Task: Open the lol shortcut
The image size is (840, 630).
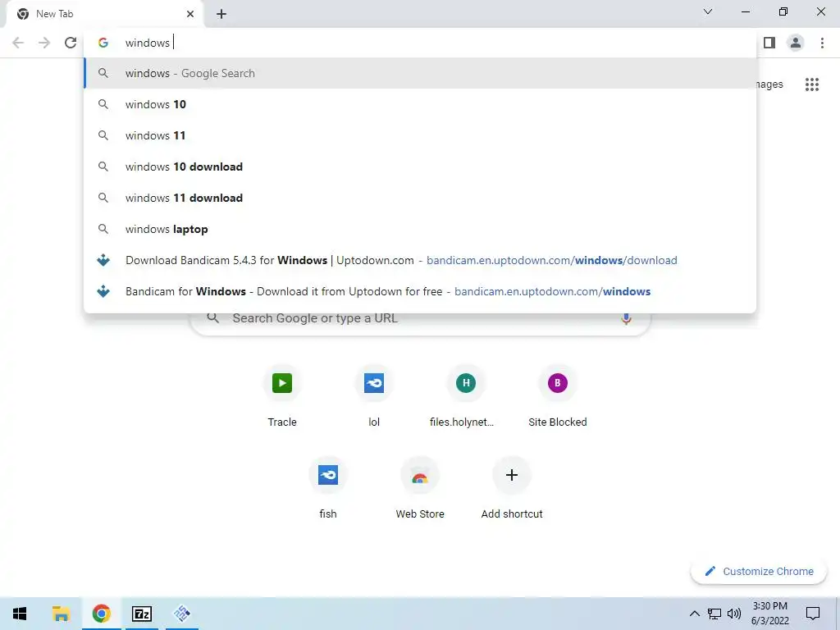Action: (374, 396)
